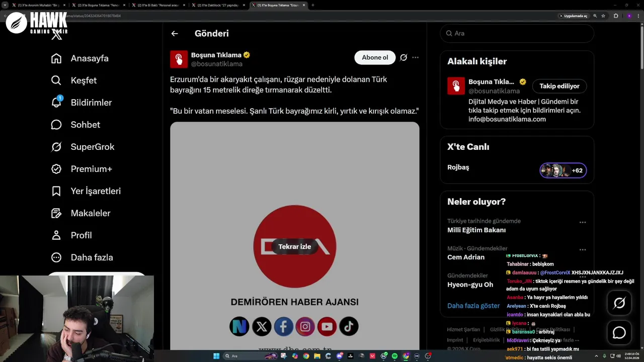Open the Hyeon-gyu Oh trend
Viewport: 644px width, 362px height.
tap(470, 285)
